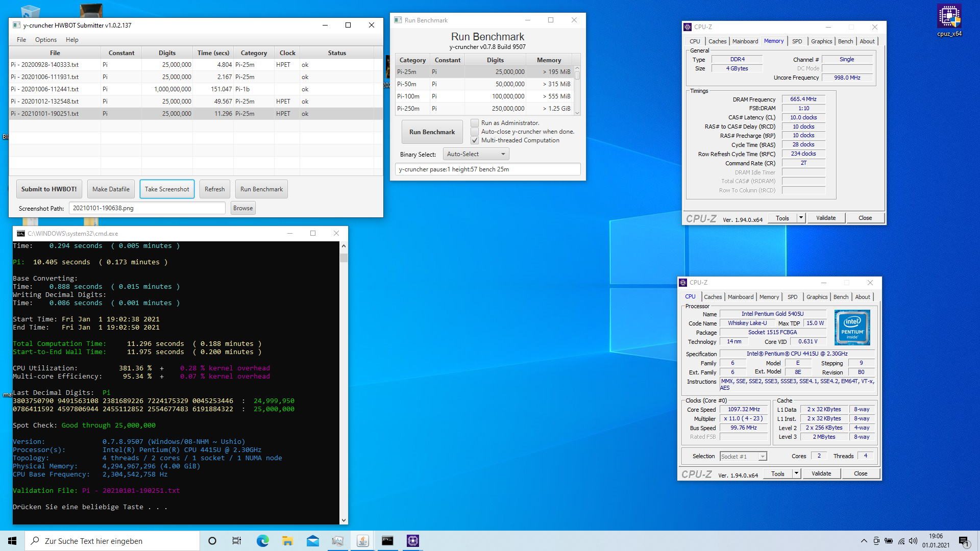Click large Run Benchmark button in dialog
The width and height of the screenshot is (980, 551).
click(432, 132)
